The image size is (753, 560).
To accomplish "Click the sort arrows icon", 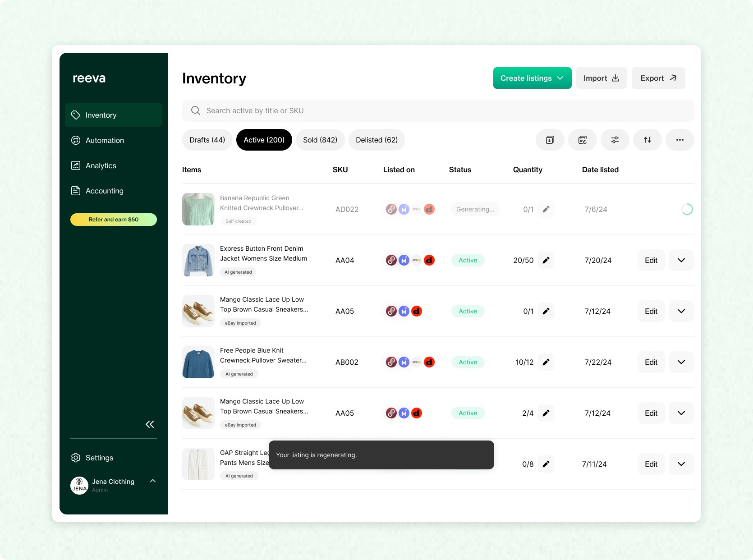I will [647, 140].
